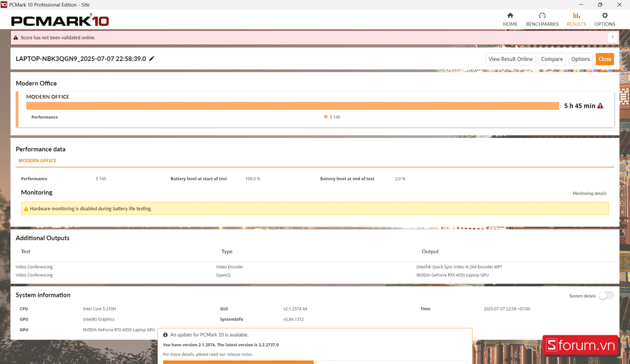Switch to the MODERN OFFICE performance data tab
Viewport: 630px width, 364px height.
37,160
